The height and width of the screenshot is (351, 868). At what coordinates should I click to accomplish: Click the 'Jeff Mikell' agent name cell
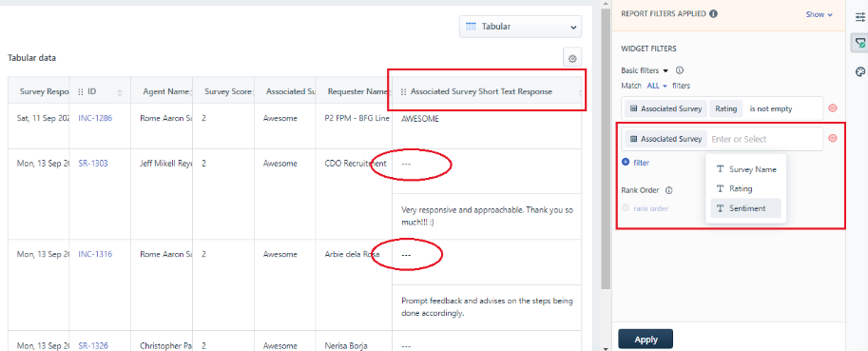[x=166, y=164]
